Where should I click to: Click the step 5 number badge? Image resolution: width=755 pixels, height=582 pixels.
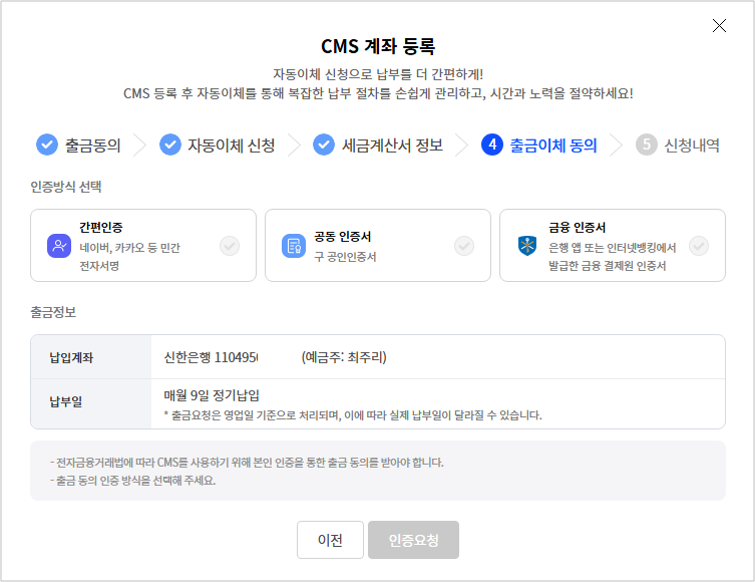(646, 145)
